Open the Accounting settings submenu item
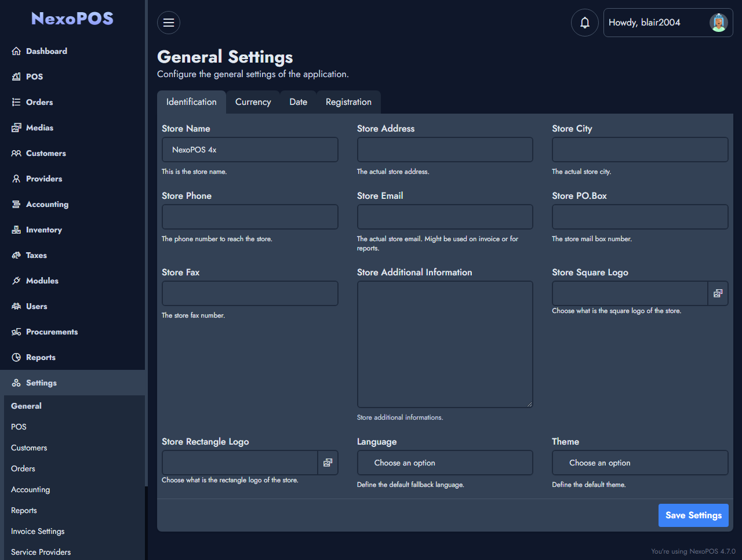 tap(74, 489)
